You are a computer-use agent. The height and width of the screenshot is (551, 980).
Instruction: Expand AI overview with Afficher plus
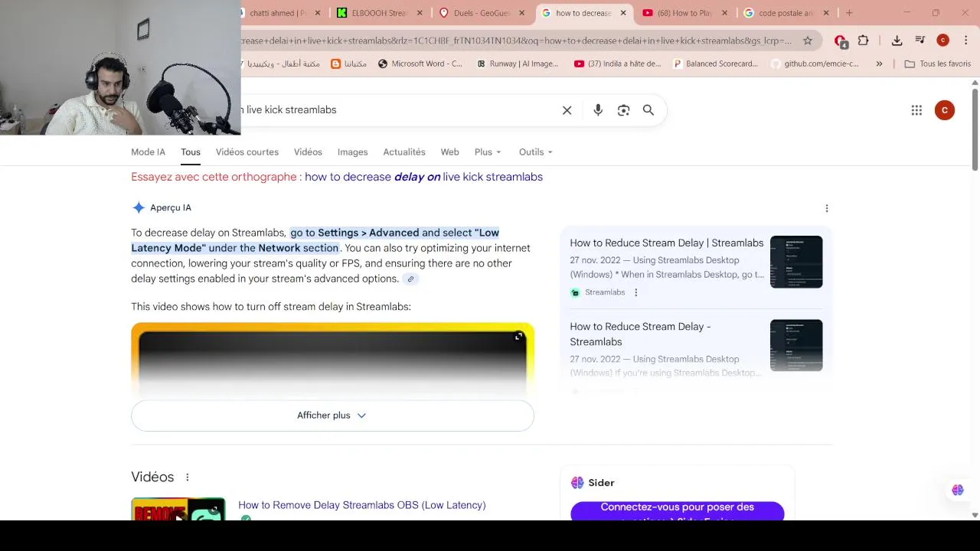tap(332, 416)
